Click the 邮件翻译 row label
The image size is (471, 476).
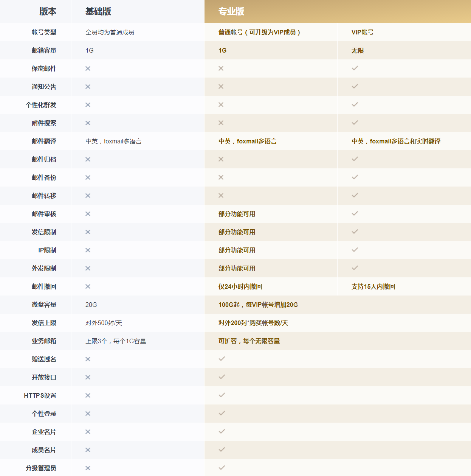[x=44, y=141]
